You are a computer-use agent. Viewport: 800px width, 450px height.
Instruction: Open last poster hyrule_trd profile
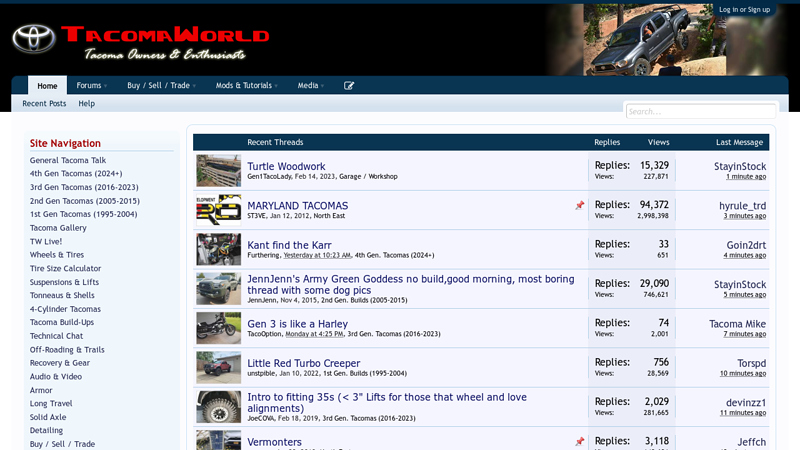[x=742, y=206]
